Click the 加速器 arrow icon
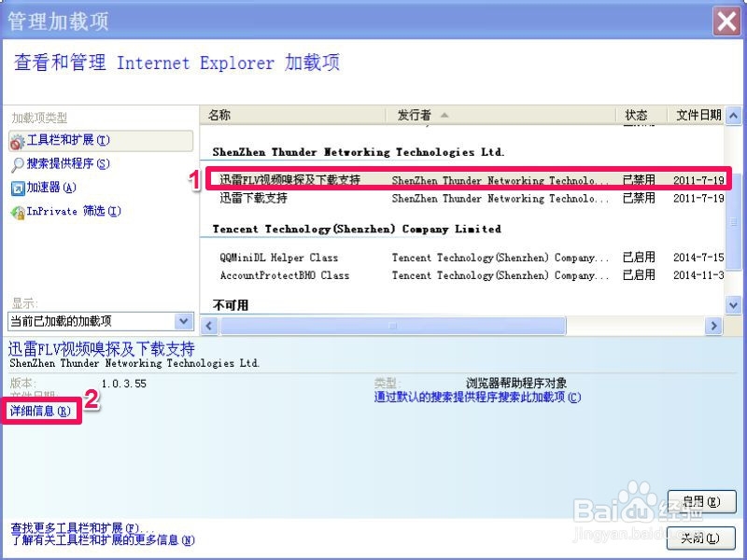747x560 pixels. (x=18, y=189)
